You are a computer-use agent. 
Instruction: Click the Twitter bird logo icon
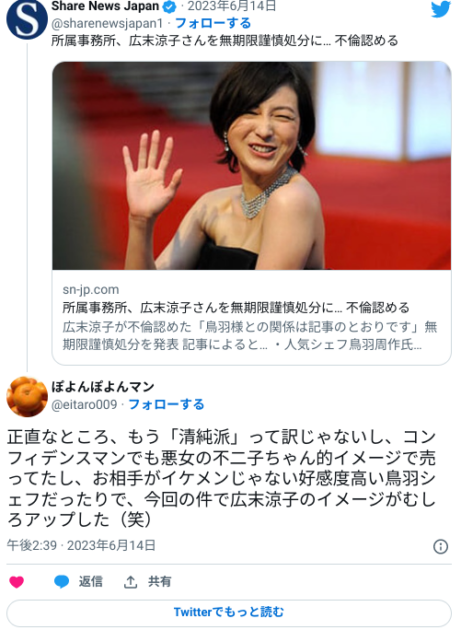pyautogui.click(x=441, y=10)
